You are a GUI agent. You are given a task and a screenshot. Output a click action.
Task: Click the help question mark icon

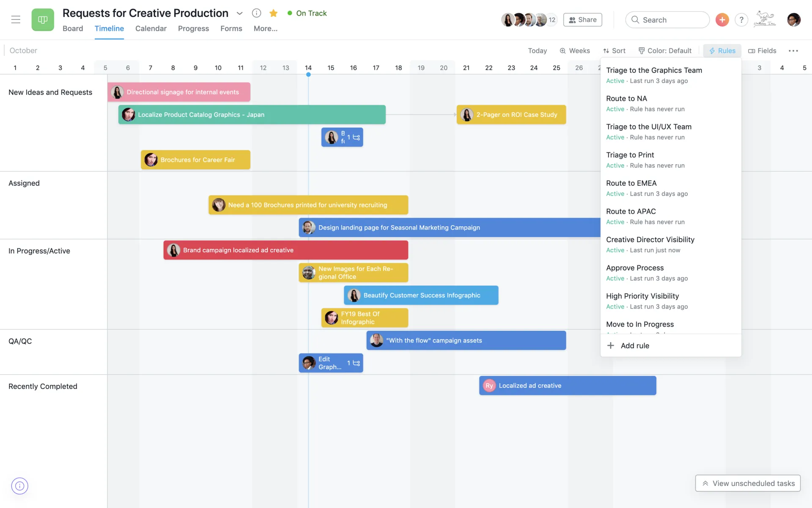(741, 19)
